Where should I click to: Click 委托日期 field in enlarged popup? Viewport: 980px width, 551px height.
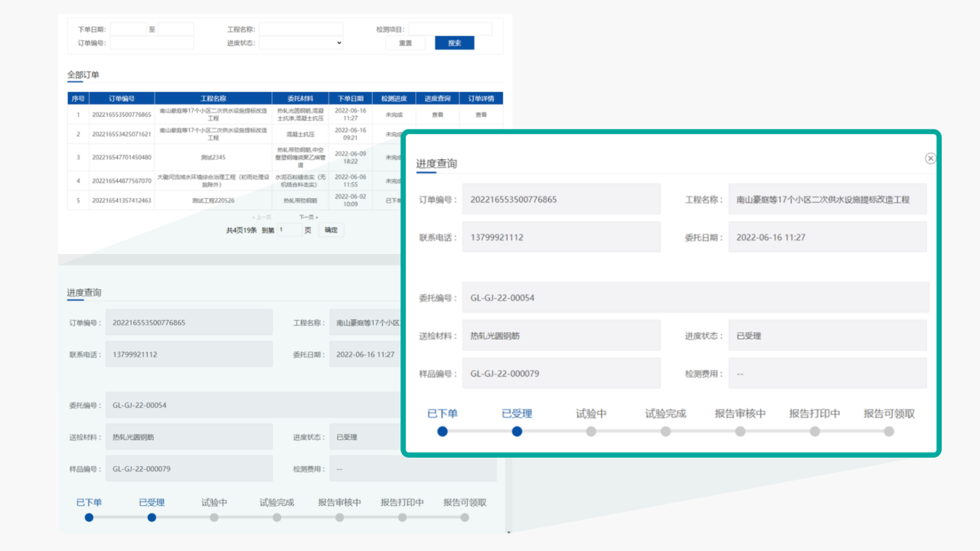828,237
